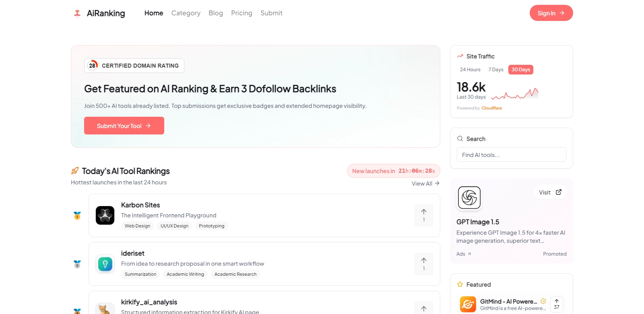Go to the Pricing page
This screenshot has height=314, width=644.
[242, 13]
